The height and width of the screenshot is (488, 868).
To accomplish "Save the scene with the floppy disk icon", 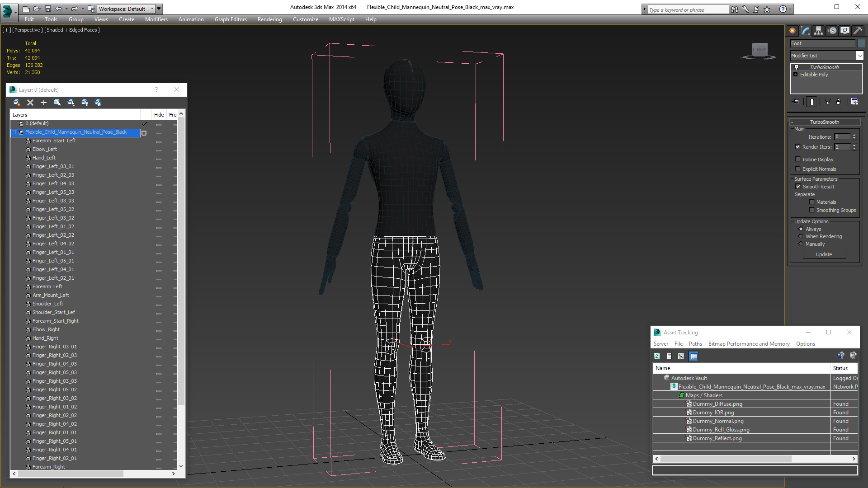I will pos(48,9).
